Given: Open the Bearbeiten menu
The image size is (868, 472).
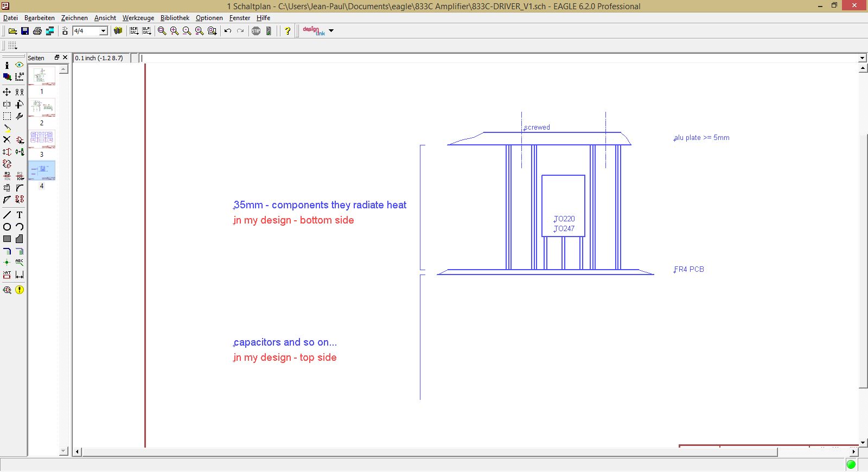Looking at the screenshot, I should click(x=39, y=18).
